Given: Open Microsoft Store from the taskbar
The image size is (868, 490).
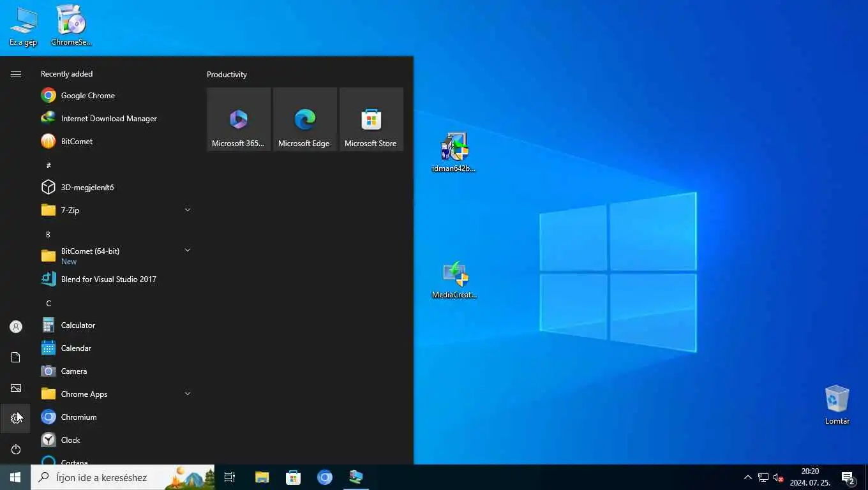Looking at the screenshot, I should (293, 477).
